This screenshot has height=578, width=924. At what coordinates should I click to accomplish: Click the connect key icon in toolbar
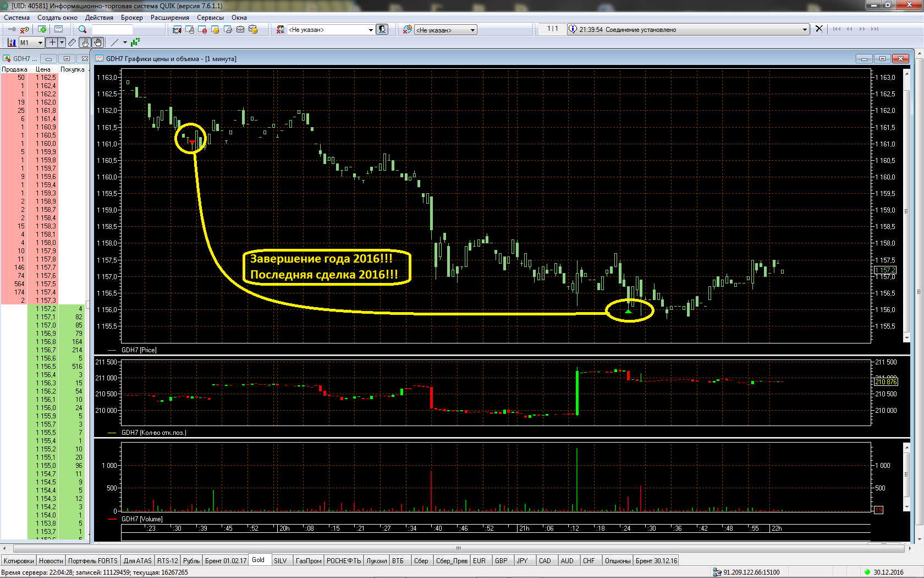point(12,29)
